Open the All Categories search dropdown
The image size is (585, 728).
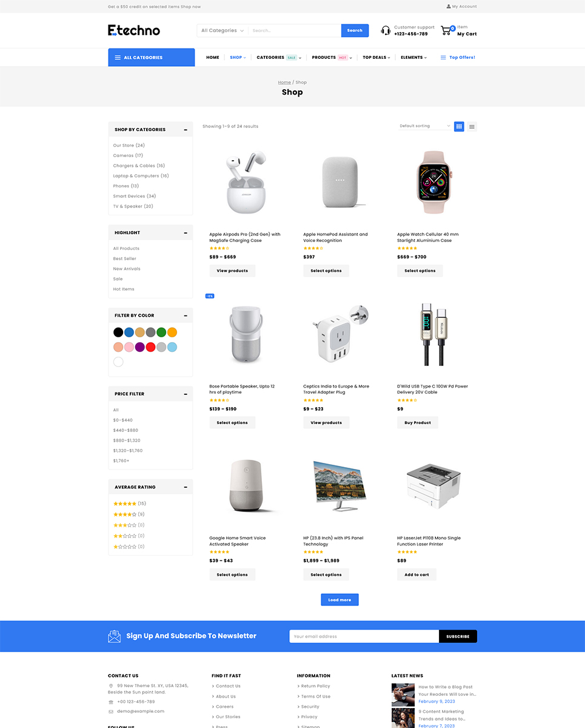point(222,30)
